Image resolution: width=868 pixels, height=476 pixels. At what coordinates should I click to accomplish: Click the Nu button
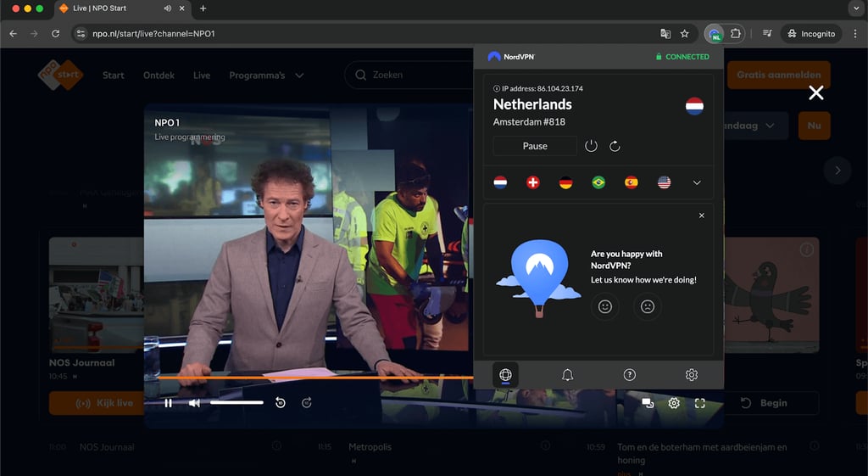point(815,126)
